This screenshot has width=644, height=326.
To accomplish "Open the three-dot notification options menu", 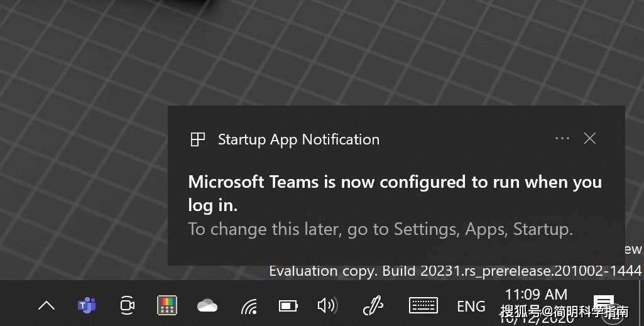I will point(562,138).
